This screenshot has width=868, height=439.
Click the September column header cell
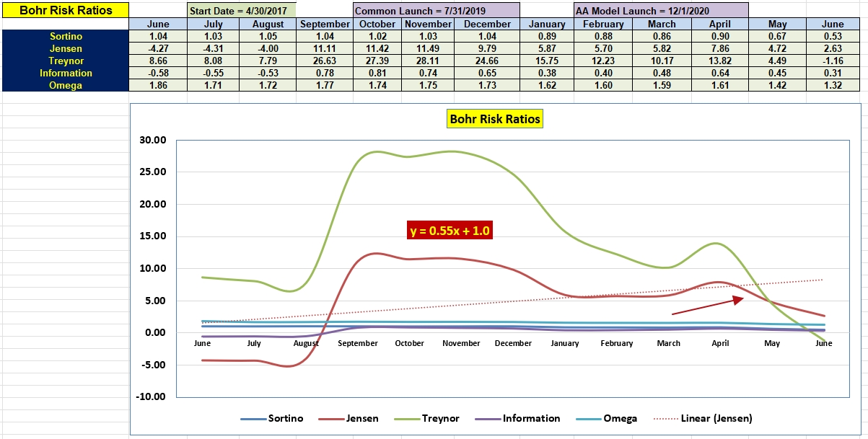pyautogui.click(x=325, y=24)
